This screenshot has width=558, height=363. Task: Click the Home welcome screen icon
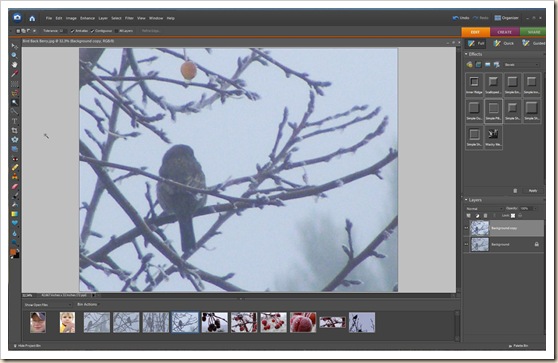(x=32, y=18)
